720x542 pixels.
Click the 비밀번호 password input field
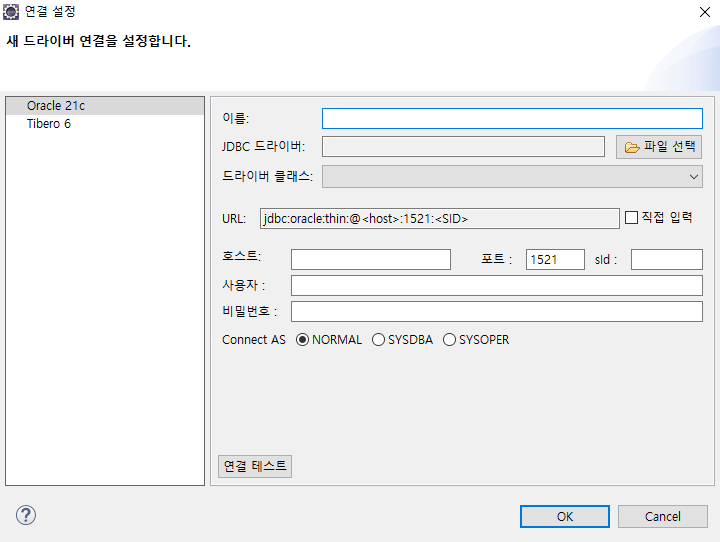click(496, 311)
